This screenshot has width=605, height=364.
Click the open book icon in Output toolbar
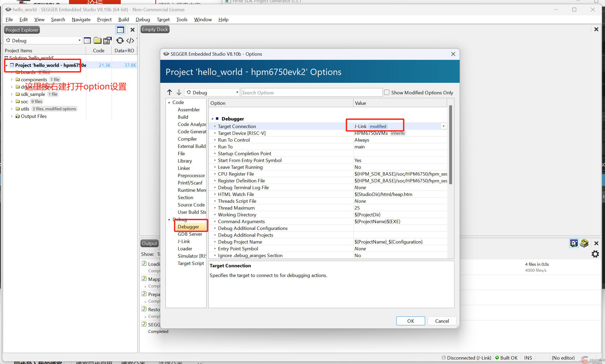574,243
